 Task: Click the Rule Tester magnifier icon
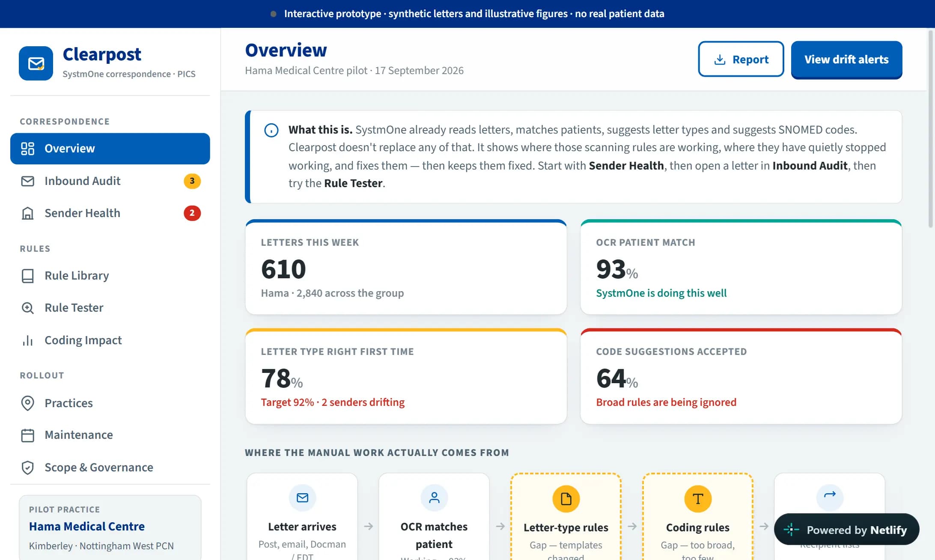28,308
